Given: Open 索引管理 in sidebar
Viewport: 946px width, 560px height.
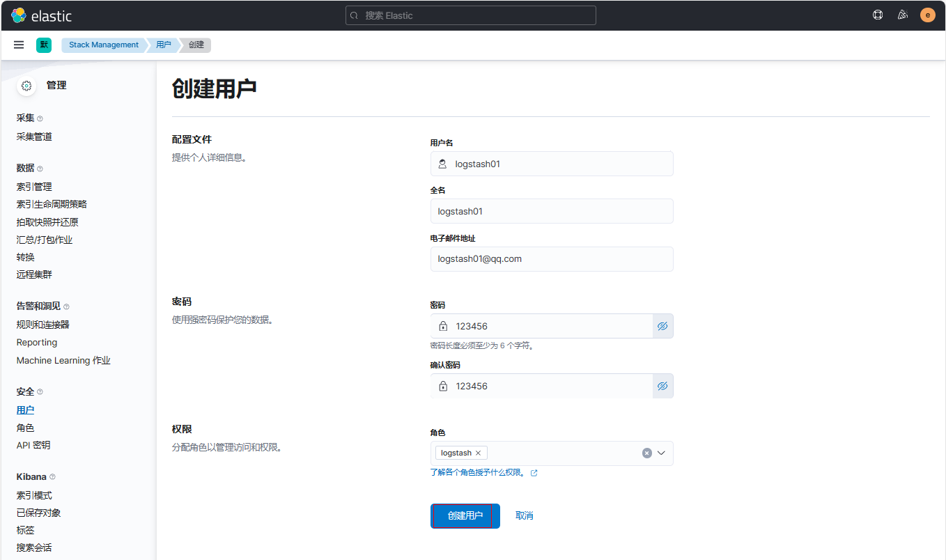Looking at the screenshot, I should [34, 187].
